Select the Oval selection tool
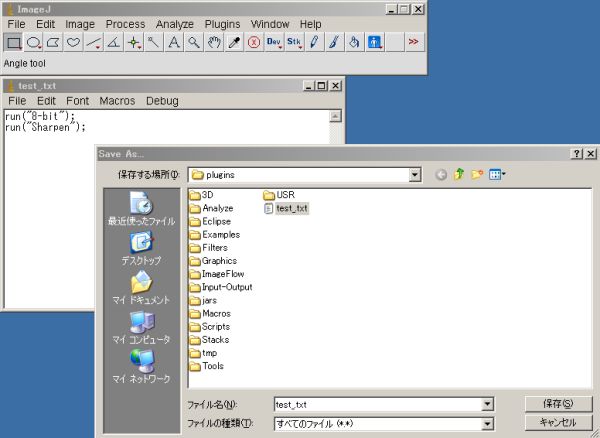Screen dimensions: 600x438 [x=34, y=42]
